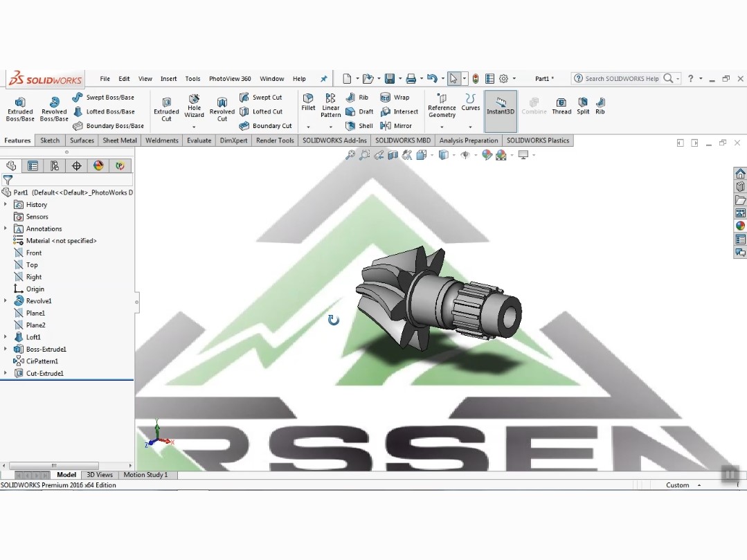Select the Lofted Cut tool

pos(261,111)
